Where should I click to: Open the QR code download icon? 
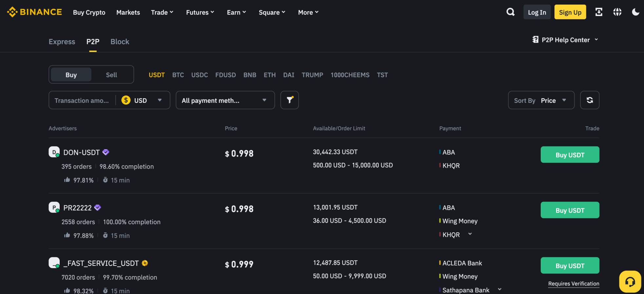(x=598, y=12)
